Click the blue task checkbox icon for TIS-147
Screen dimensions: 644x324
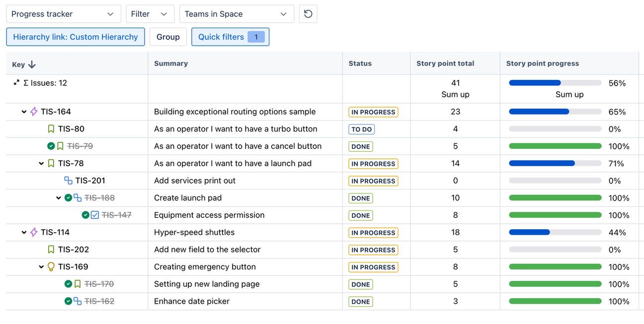click(x=95, y=215)
